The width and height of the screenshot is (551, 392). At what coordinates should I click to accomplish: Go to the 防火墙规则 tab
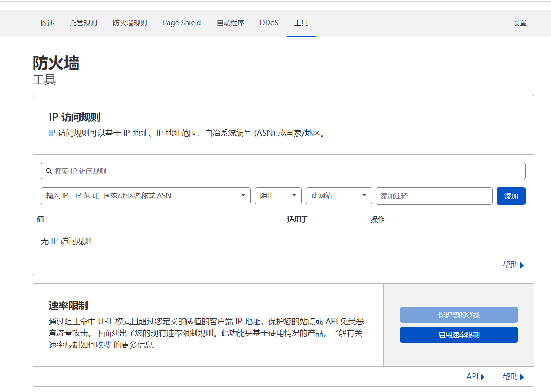click(x=130, y=23)
